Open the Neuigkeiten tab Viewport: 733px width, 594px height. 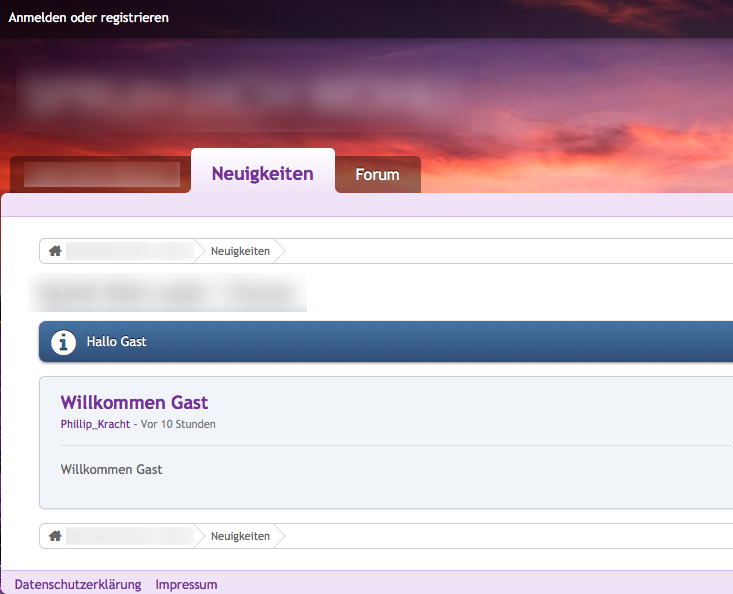pyautogui.click(x=262, y=174)
